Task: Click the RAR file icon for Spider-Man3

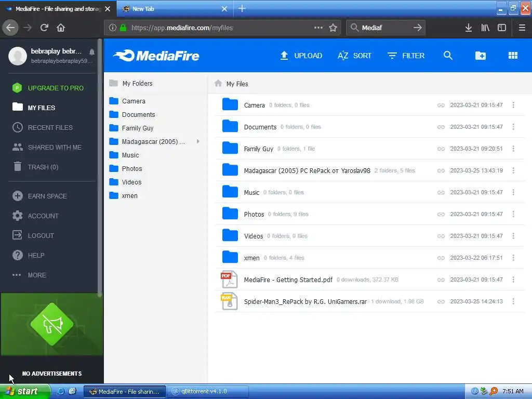Action: tap(229, 302)
